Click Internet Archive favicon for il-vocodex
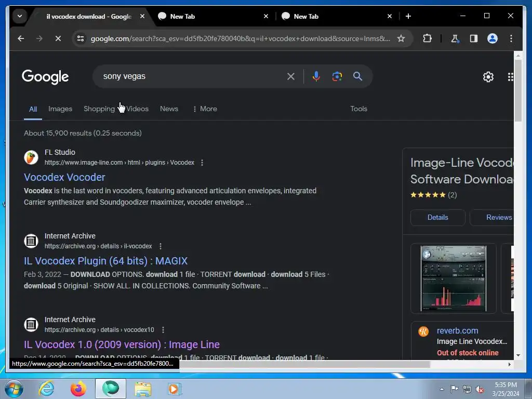Viewport: 532px width, 399px height. (x=31, y=241)
